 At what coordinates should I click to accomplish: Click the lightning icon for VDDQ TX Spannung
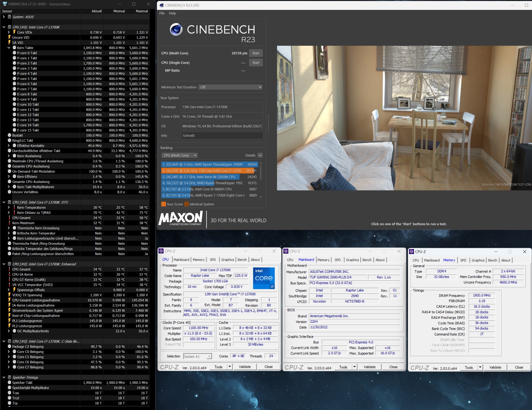point(9,295)
